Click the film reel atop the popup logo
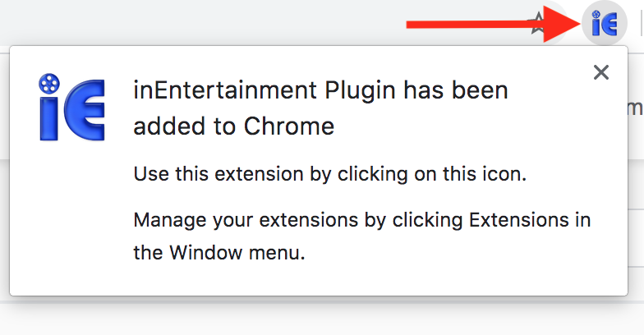The width and height of the screenshot is (644, 335). (x=50, y=83)
